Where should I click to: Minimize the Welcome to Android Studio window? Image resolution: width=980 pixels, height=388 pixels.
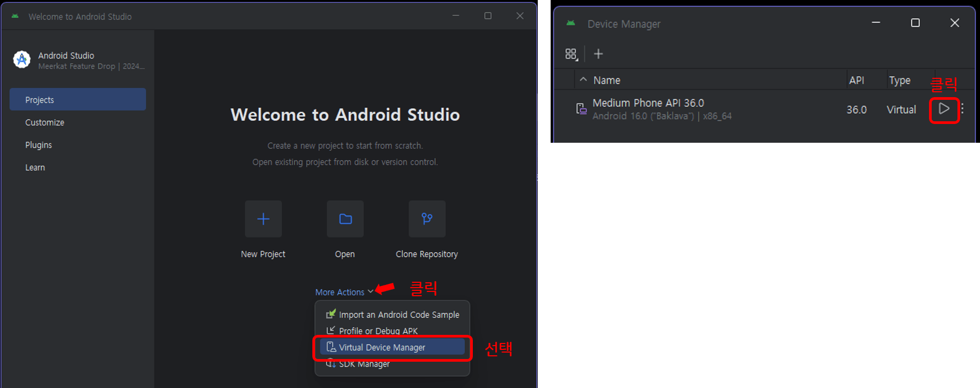pyautogui.click(x=456, y=16)
